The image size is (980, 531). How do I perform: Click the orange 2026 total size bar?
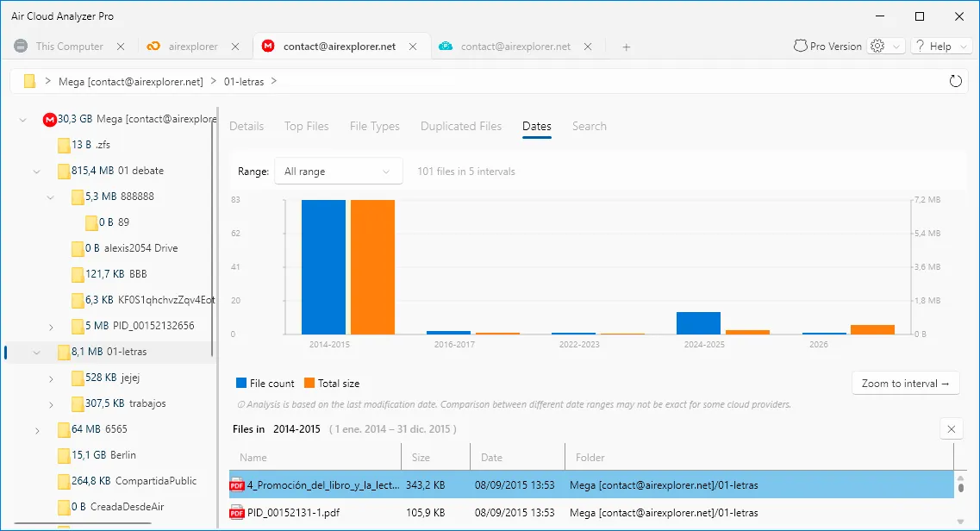(x=872, y=330)
